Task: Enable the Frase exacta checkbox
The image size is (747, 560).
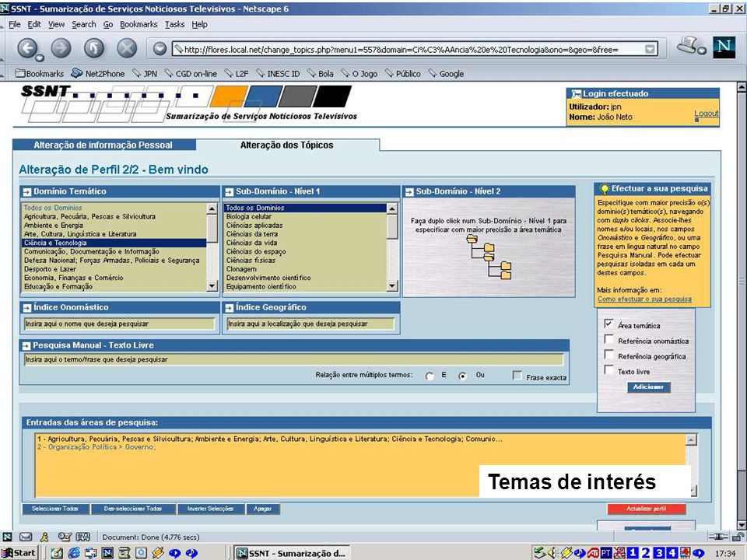Action: [x=517, y=376]
